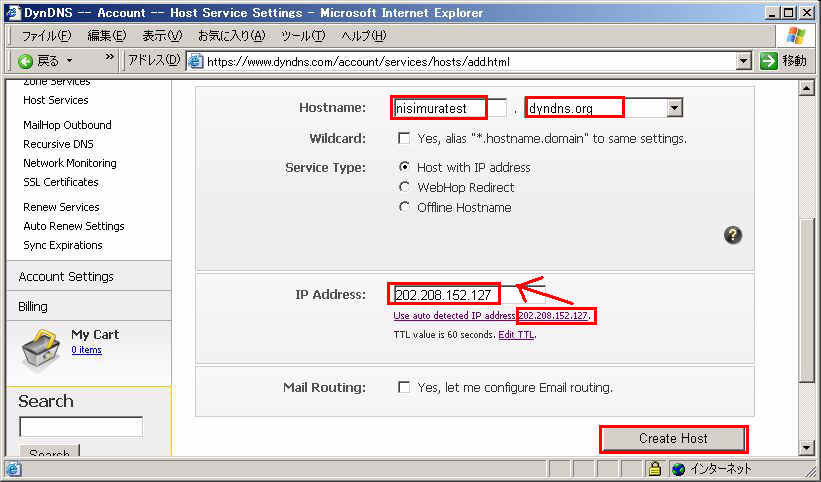Open the ファイル(F) menu
Viewport: 821px width, 482px height.
pos(46,36)
